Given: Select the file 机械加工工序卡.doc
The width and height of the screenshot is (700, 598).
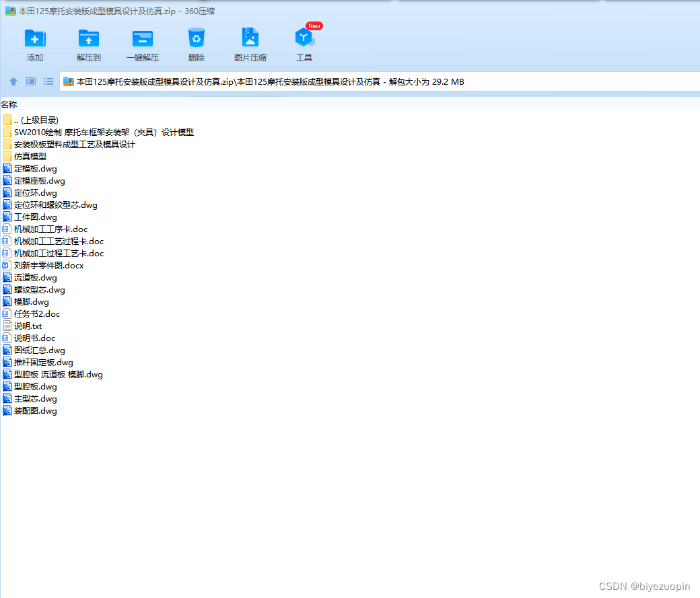Looking at the screenshot, I should click(x=51, y=229).
